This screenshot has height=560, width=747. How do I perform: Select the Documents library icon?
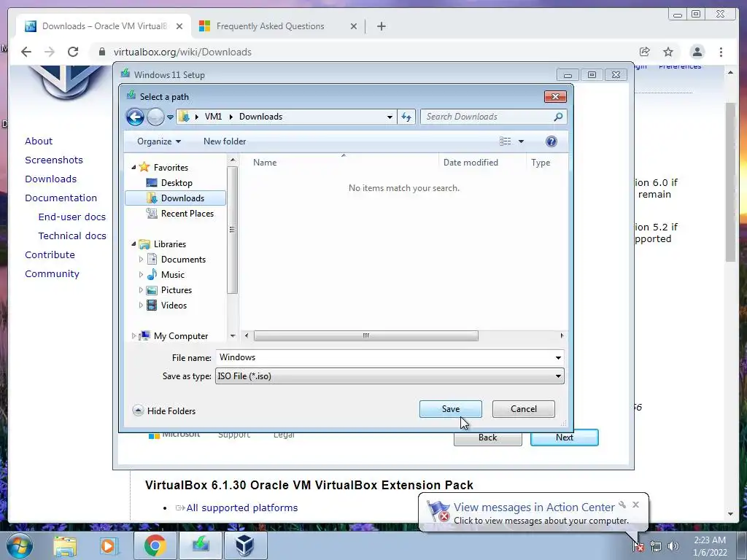pyautogui.click(x=152, y=259)
